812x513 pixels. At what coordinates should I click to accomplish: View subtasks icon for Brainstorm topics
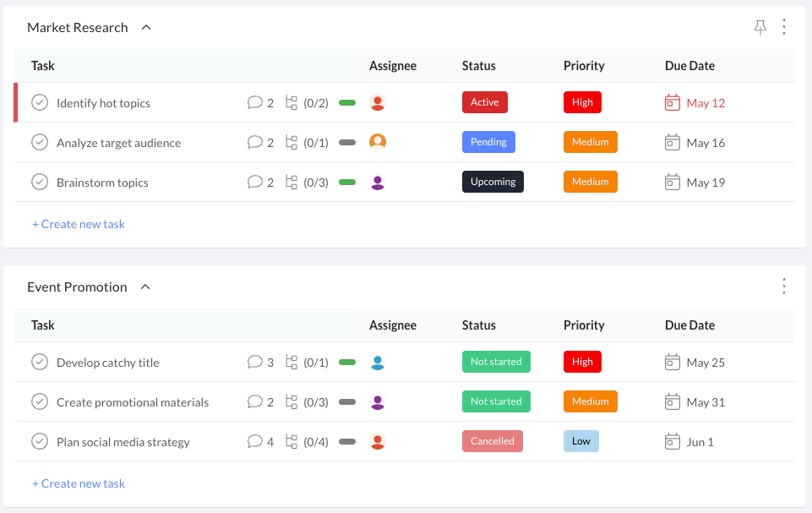tap(292, 182)
